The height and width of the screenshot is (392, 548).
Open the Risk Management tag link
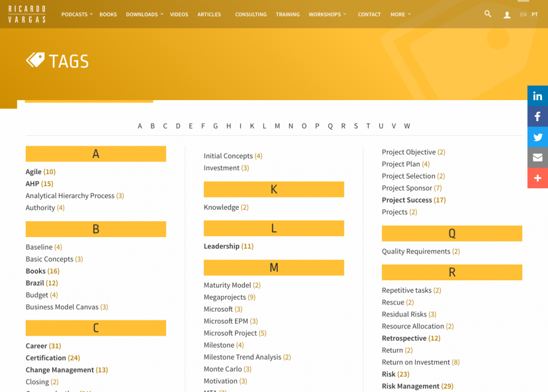tap(410, 386)
